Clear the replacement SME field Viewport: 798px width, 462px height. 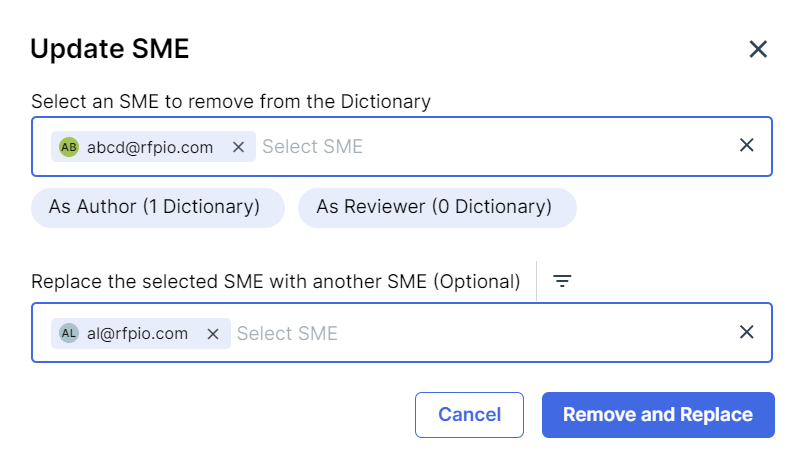click(746, 332)
